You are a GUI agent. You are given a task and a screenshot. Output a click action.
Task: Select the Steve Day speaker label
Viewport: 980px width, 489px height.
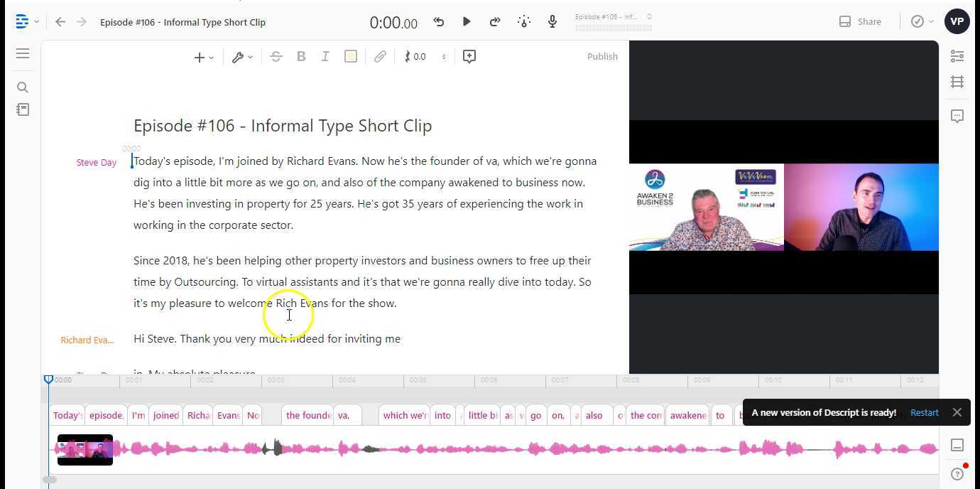click(x=96, y=163)
